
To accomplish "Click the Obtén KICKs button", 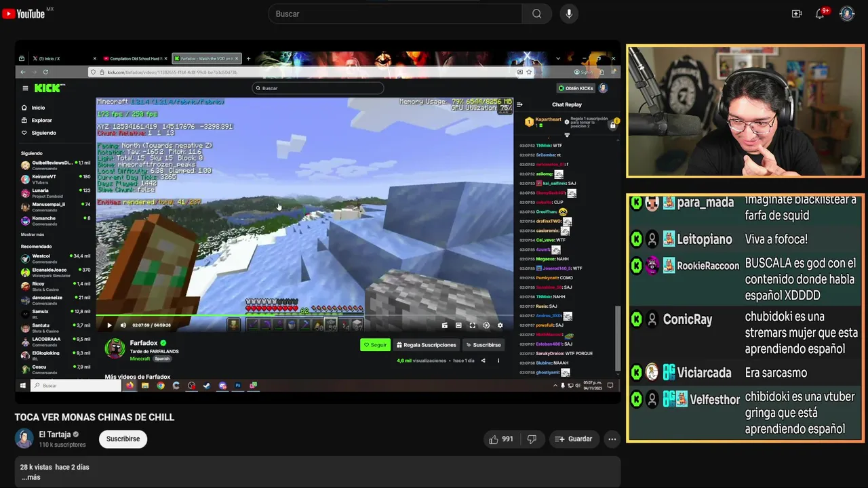I will tap(576, 88).
